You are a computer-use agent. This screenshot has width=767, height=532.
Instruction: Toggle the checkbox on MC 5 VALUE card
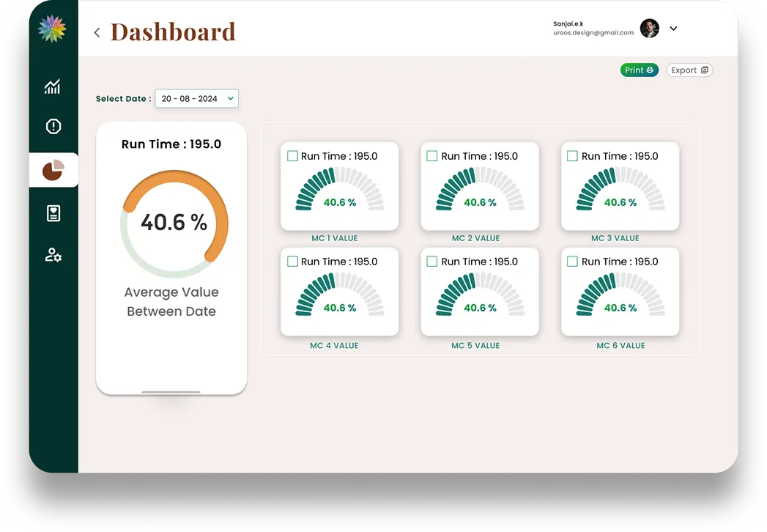(432, 261)
